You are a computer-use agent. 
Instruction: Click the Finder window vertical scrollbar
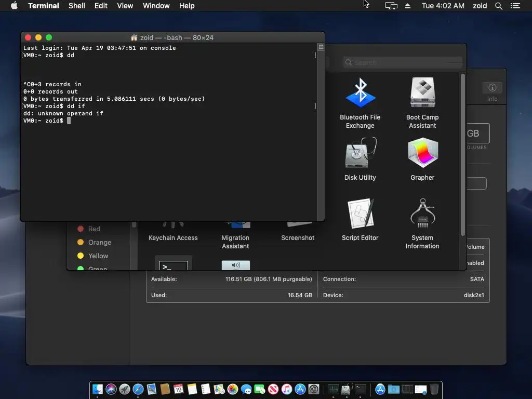[462, 154]
